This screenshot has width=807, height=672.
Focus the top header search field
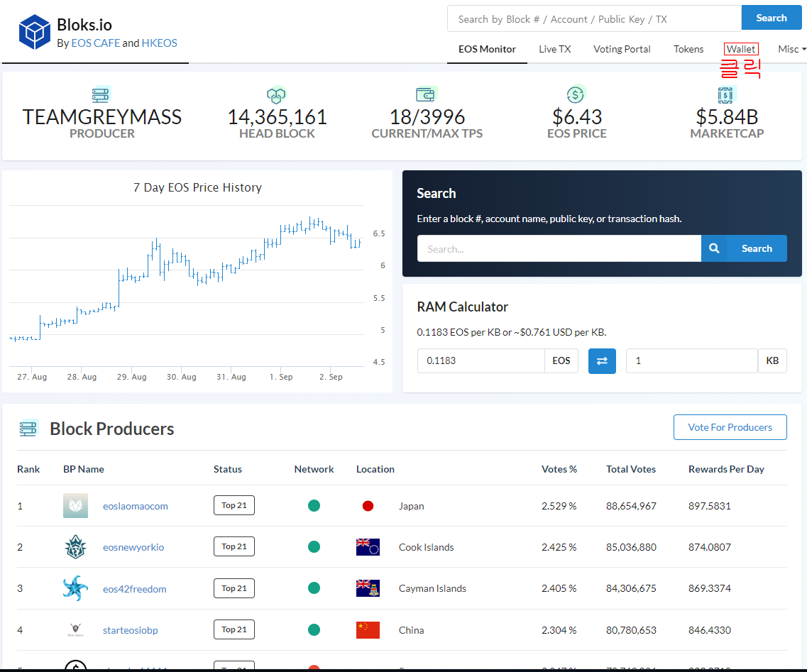(595, 18)
